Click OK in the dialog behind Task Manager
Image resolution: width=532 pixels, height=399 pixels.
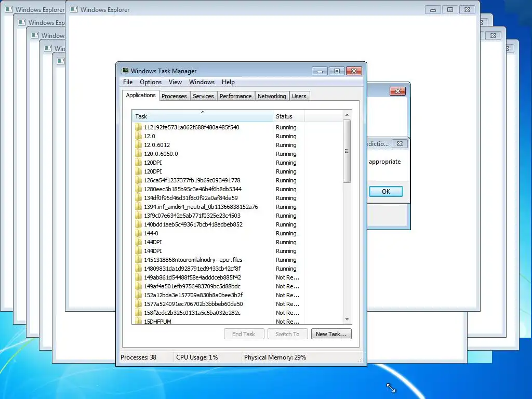coord(386,191)
